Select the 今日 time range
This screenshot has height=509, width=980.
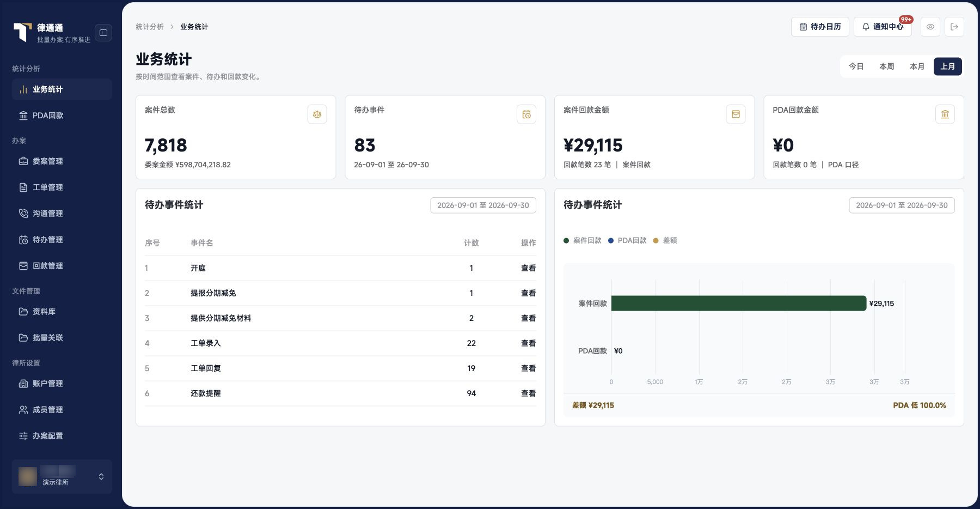[856, 66]
